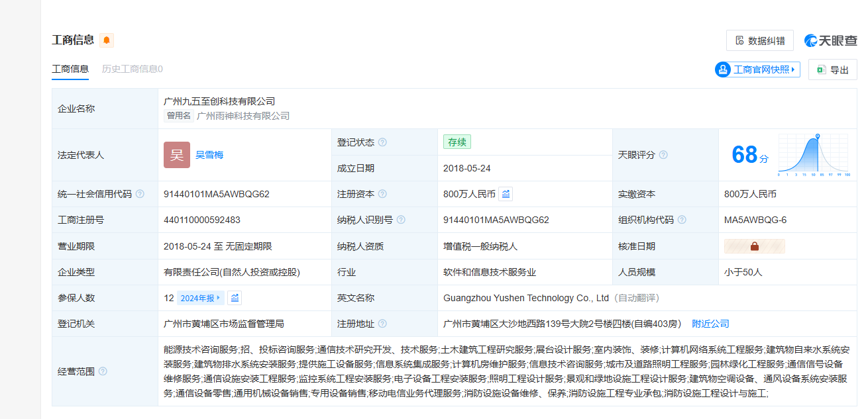
Task: Click help icon next to 注册地址
Action: coord(382,324)
